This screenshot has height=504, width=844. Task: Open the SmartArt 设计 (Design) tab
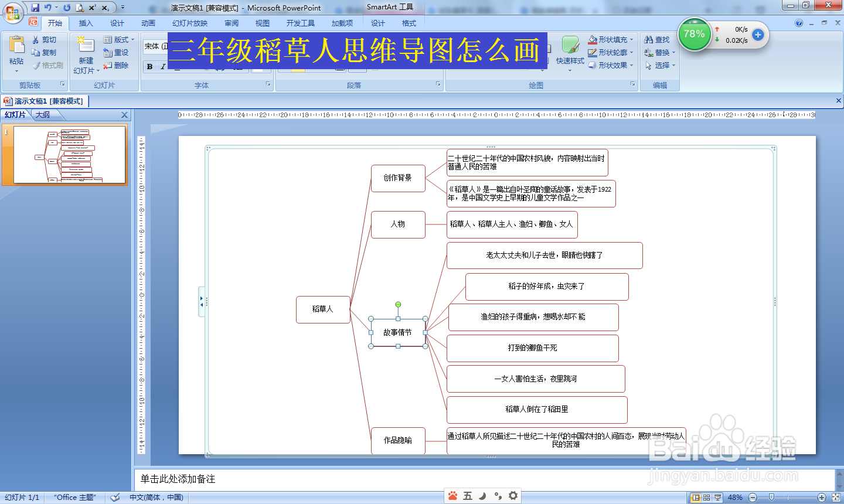coord(377,23)
